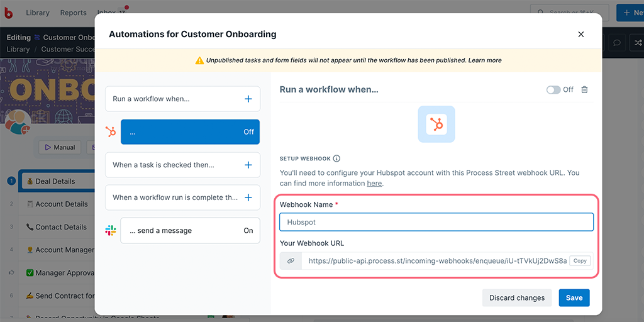Select the Deal Details task

pyautogui.click(x=58, y=181)
